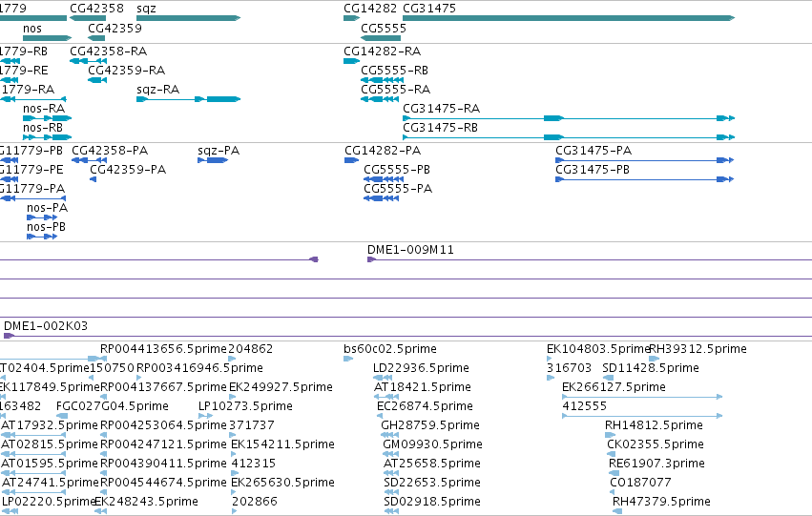This screenshot has height=516, width=812.
Task: Select the CO187077 feature label
Action: point(640,483)
